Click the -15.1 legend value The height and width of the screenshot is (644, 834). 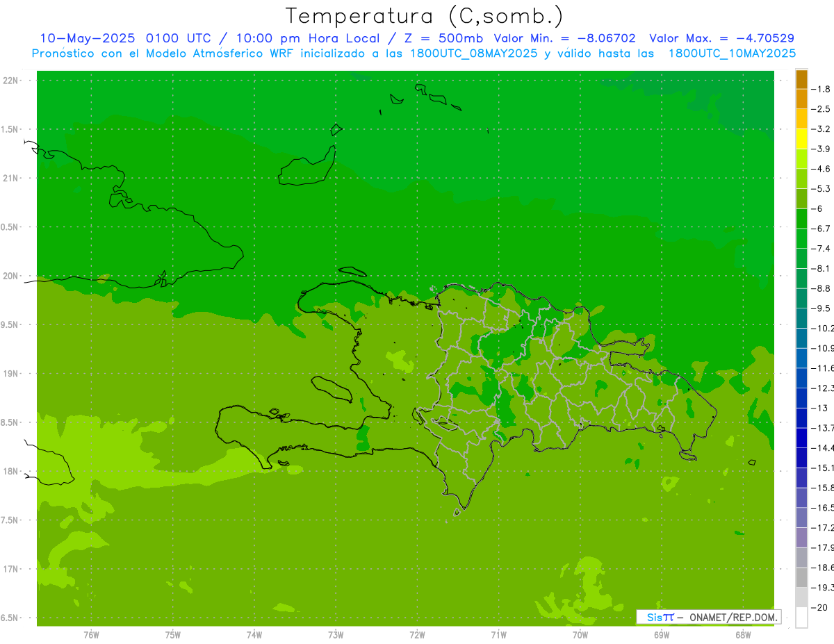[822, 468]
